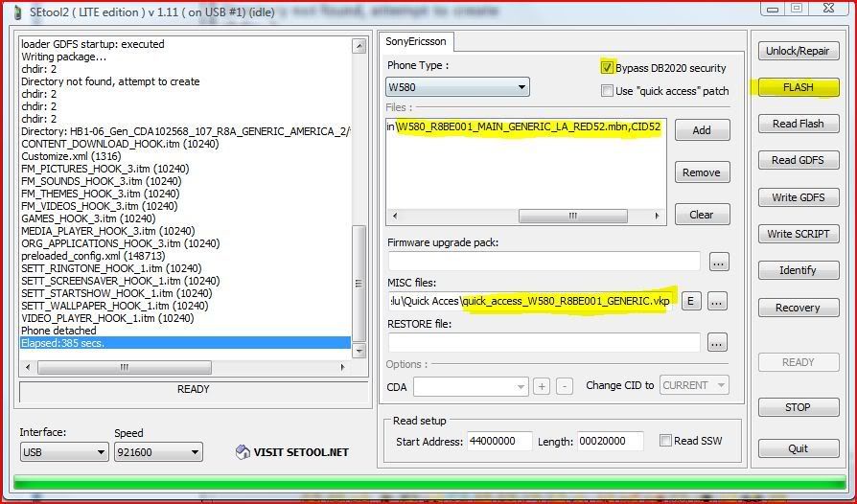Click the SEtool2 title bar app icon
The height and width of the screenshot is (504, 857).
[19, 11]
